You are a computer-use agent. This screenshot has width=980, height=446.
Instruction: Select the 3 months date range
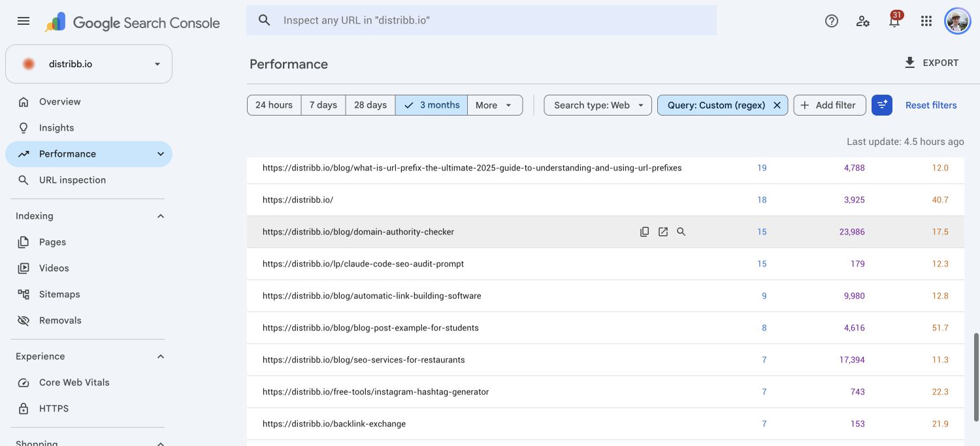[x=431, y=105]
